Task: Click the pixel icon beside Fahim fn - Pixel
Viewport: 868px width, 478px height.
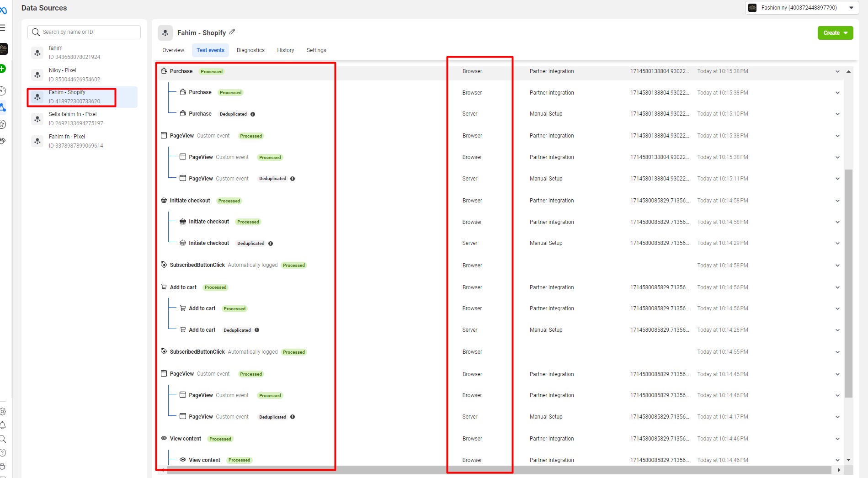Action: (x=37, y=141)
